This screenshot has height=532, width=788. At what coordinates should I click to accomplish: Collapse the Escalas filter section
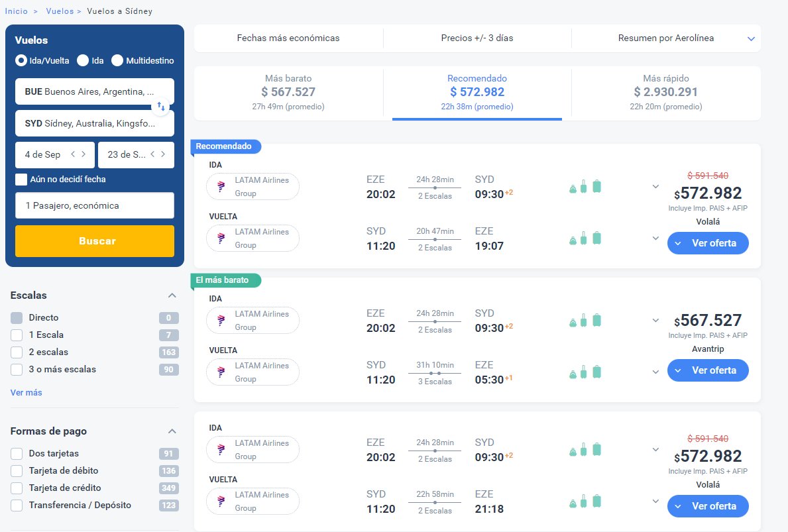172,295
